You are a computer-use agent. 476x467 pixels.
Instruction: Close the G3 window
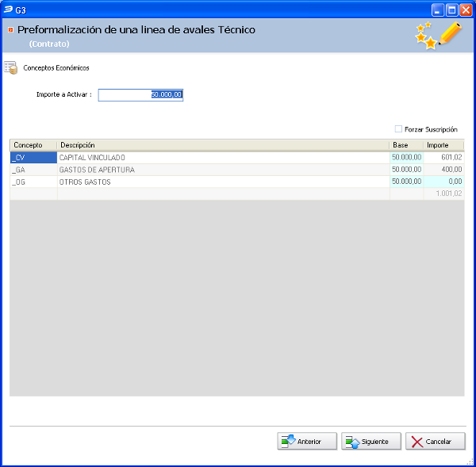pos(466,10)
